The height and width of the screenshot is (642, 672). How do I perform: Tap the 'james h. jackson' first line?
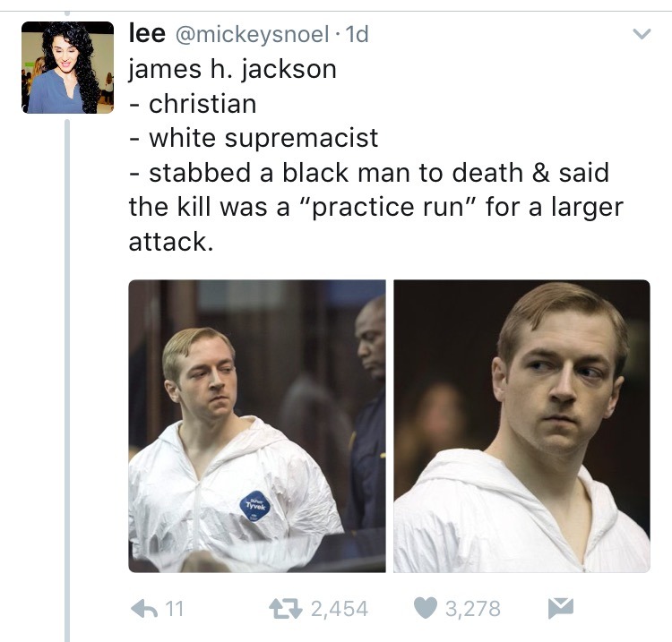pos(233,70)
